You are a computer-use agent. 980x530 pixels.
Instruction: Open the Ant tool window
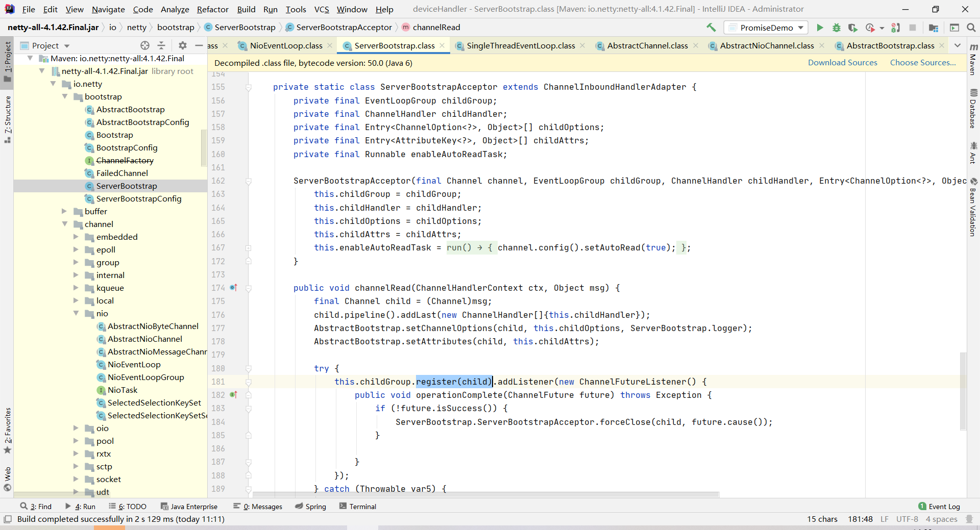pyautogui.click(x=973, y=153)
